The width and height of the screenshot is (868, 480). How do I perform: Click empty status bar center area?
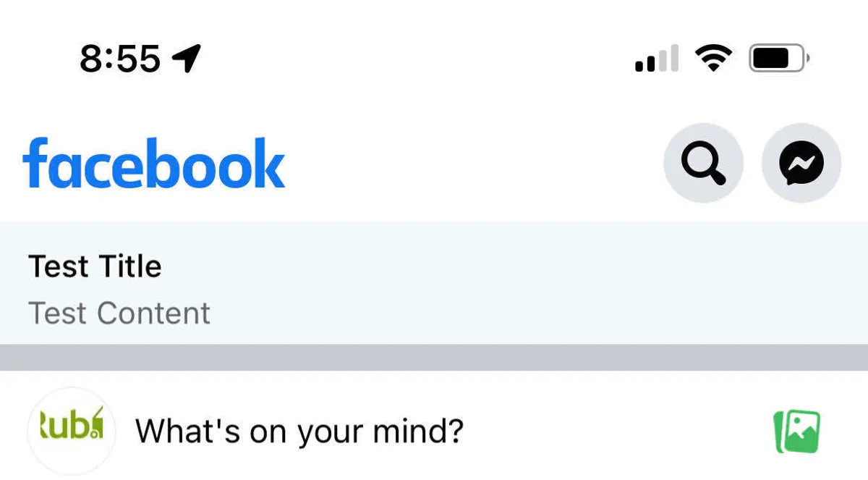[420, 58]
